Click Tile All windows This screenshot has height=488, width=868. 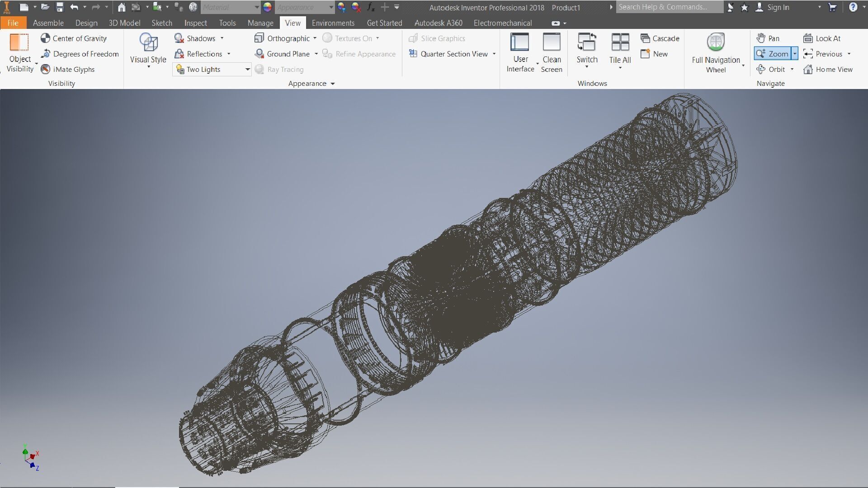(x=620, y=51)
